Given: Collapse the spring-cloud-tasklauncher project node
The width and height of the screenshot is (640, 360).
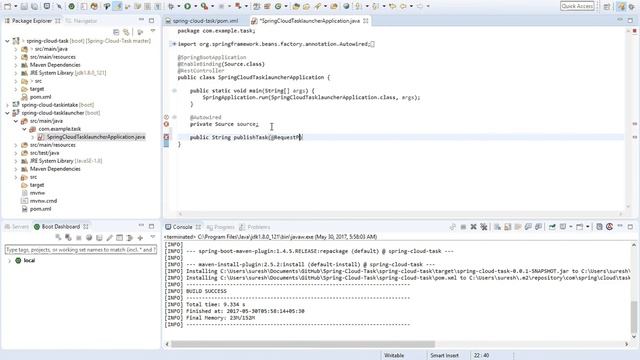Looking at the screenshot, I should [x=7, y=113].
